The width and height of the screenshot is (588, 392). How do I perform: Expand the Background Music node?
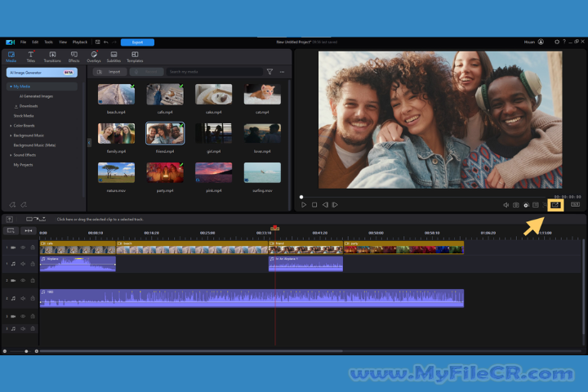click(x=11, y=136)
